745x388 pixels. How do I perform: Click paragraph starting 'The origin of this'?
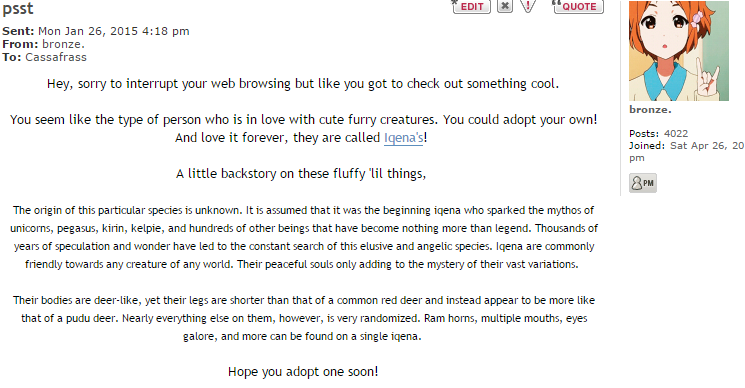point(304,237)
